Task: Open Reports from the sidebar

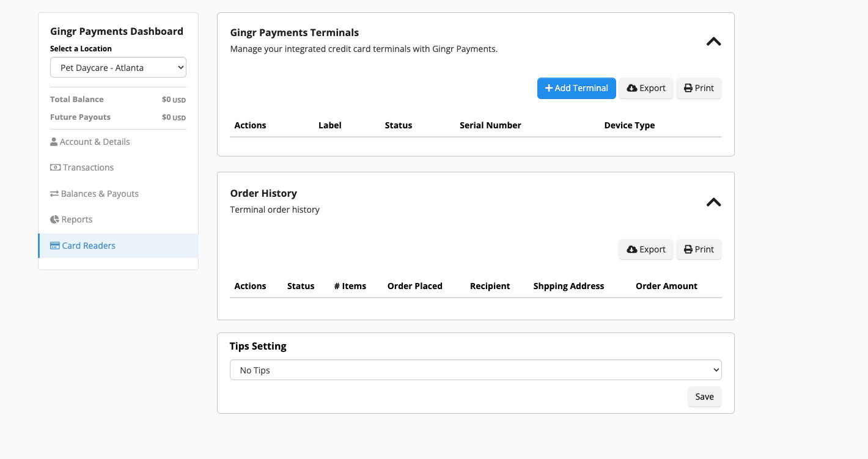Action: [x=72, y=219]
